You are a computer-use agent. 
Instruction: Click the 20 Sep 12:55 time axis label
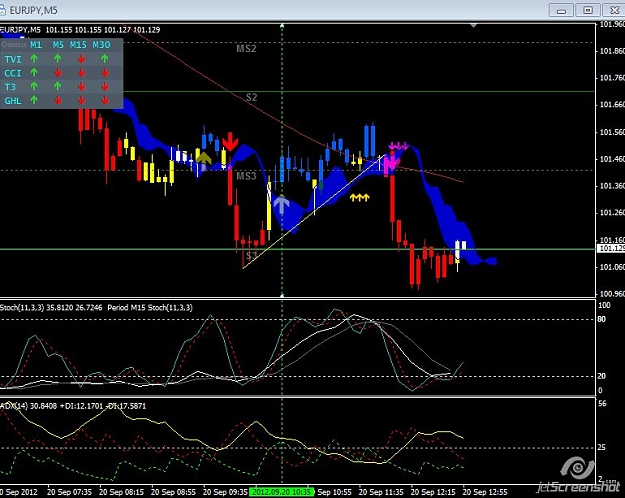pyautogui.click(x=485, y=492)
